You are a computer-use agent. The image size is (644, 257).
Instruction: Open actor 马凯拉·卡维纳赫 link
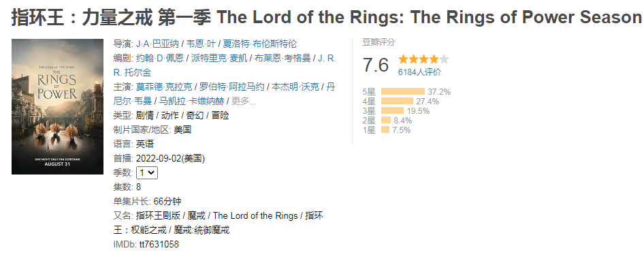191,101
